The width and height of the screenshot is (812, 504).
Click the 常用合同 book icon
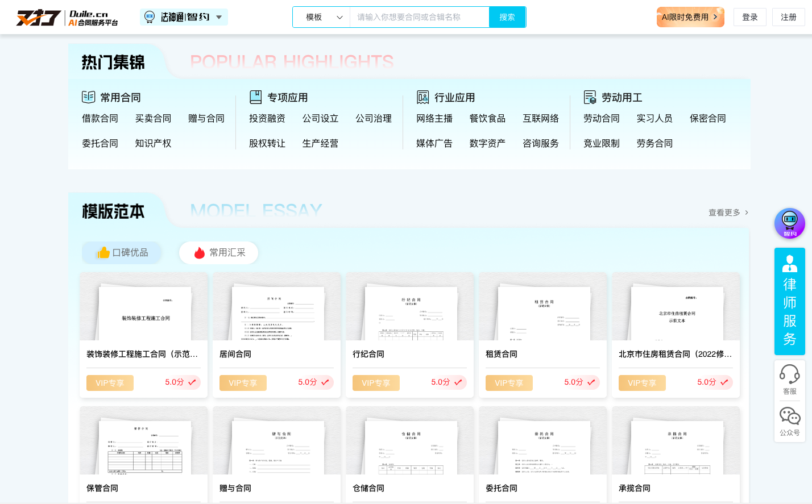pyautogui.click(x=89, y=97)
